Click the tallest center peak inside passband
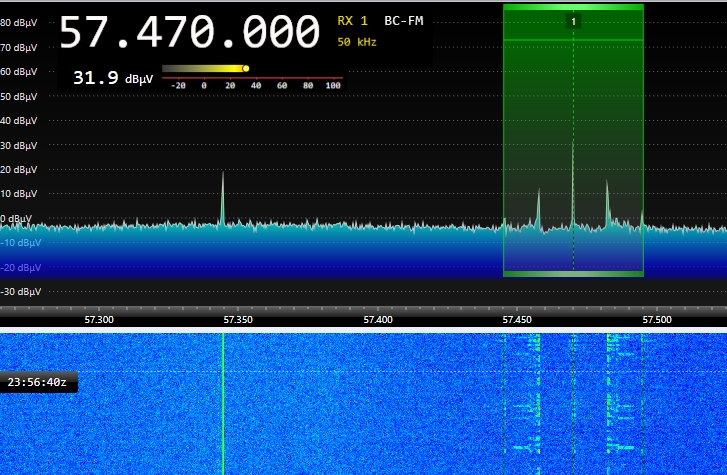This screenshot has height=475, width=727. pos(573,183)
